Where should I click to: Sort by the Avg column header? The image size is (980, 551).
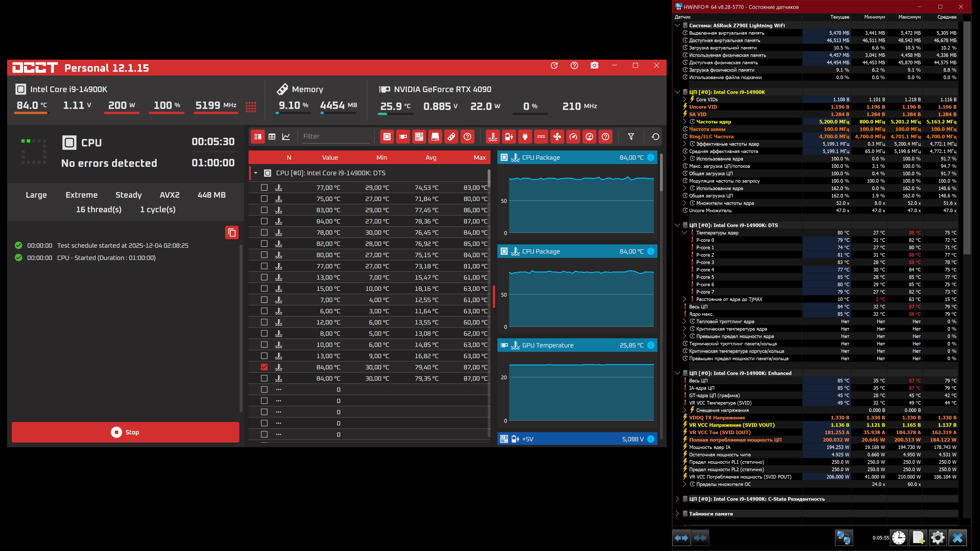(x=431, y=157)
